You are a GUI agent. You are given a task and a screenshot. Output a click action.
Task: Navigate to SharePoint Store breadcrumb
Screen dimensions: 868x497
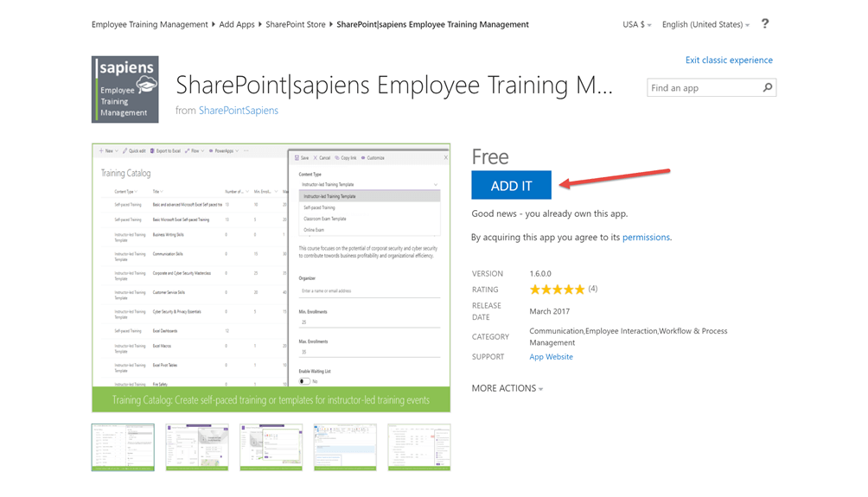295,25
